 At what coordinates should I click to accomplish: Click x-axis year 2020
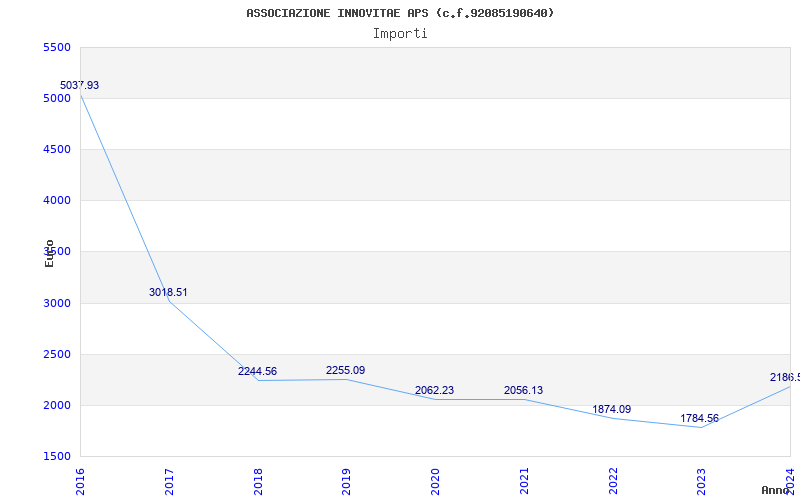(435, 481)
